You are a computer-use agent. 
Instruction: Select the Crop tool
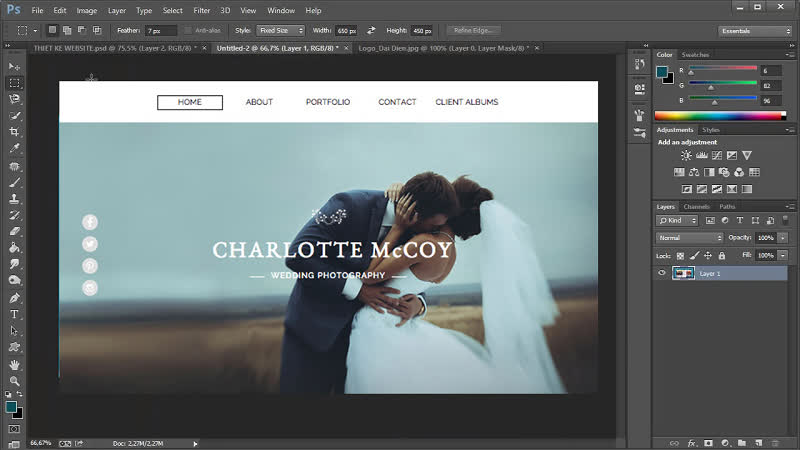pyautogui.click(x=14, y=132)
